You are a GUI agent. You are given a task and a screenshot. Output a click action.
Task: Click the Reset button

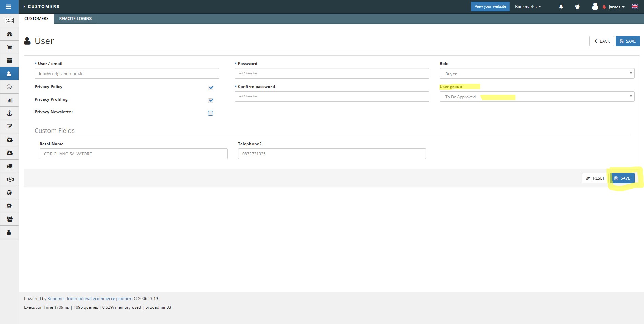pos(595,178)
